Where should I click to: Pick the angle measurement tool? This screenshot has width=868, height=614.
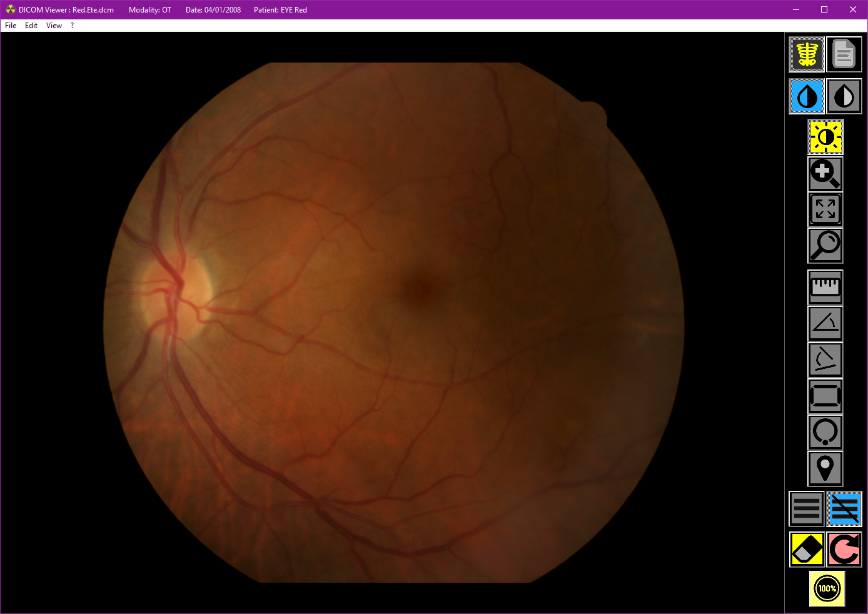pyautogui.click(x=825, y=323)
